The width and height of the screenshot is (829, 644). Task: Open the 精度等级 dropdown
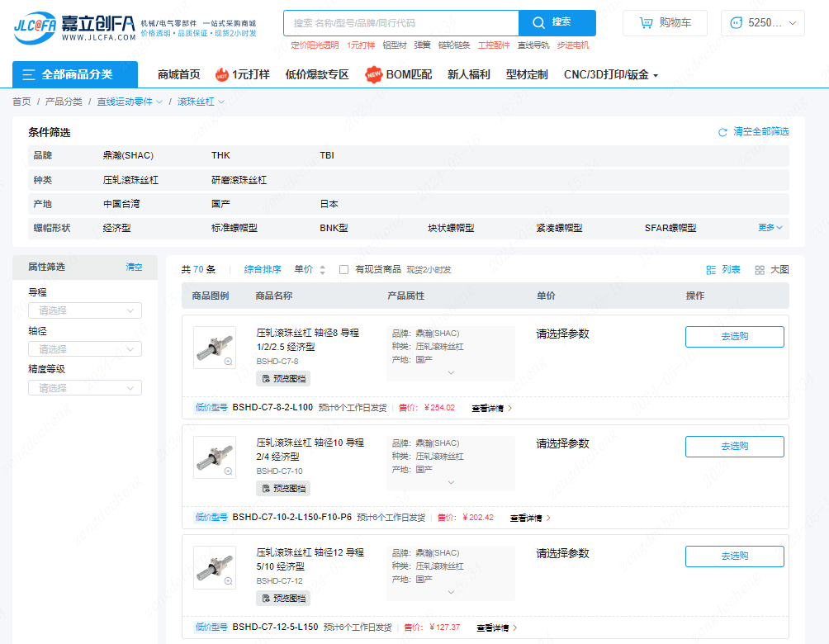85,388
